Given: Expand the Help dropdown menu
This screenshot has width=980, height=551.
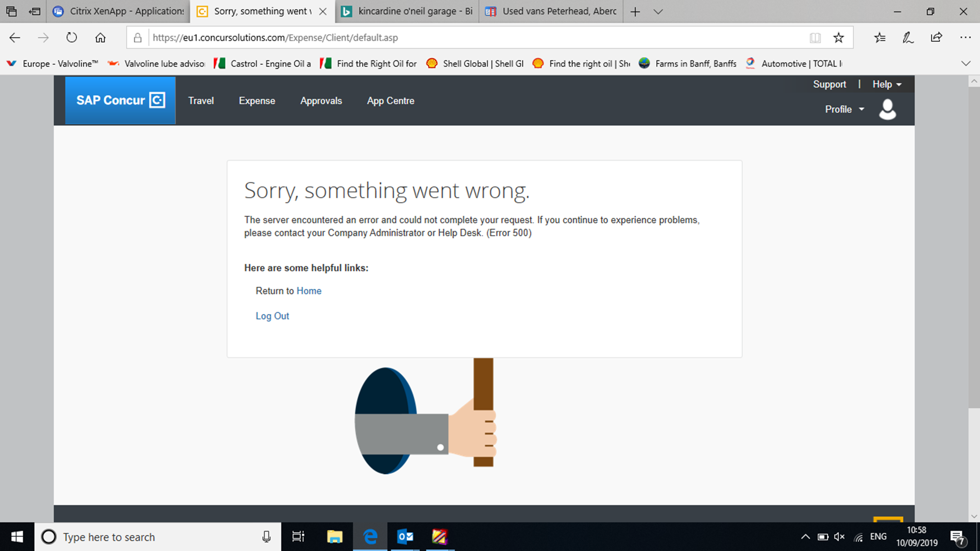Looking at the screenshot, I should (x=887, y=84).
